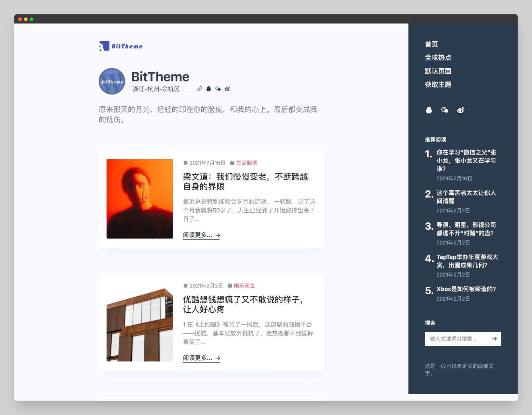Open recommended post Xbox是如何被缔造的
This screenshot has height=415, width=532.
point(466,289)
